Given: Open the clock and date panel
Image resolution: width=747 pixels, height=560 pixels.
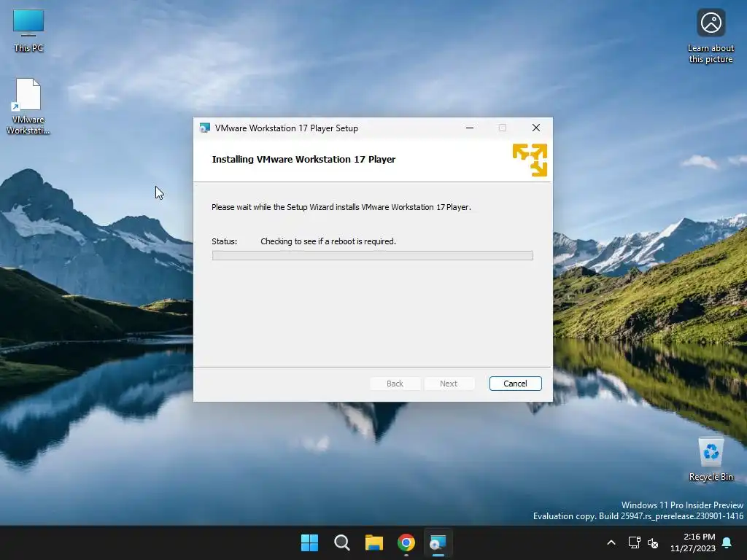Looking at the screenshot, I should click(x=693, y=542).
